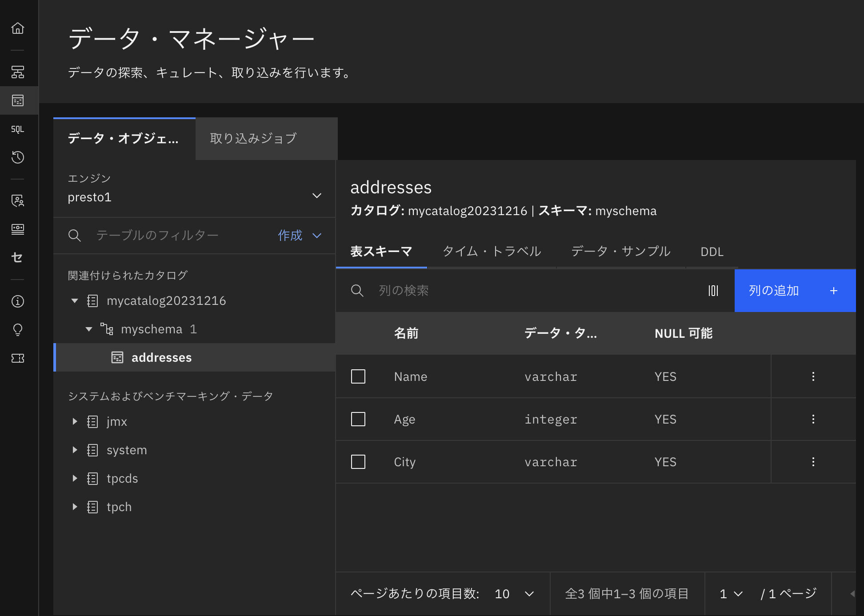Open Query history clock icon

point(18,157)
